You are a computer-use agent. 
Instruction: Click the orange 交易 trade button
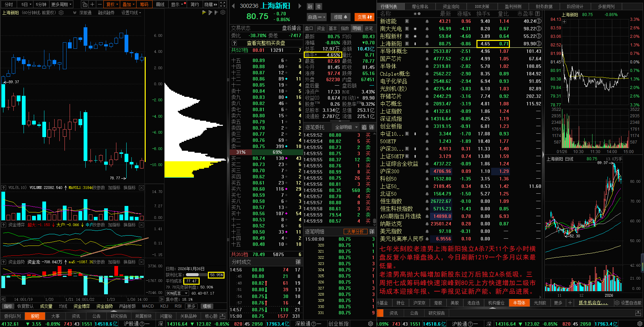tap(364, 17)
